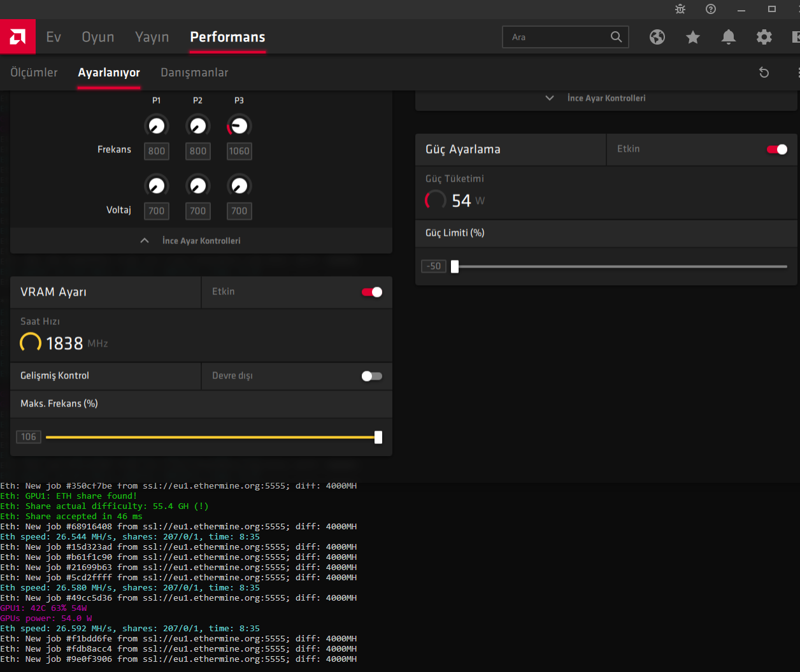Click the bug report icon
The image size is (800, 672).
pos(680,9)
